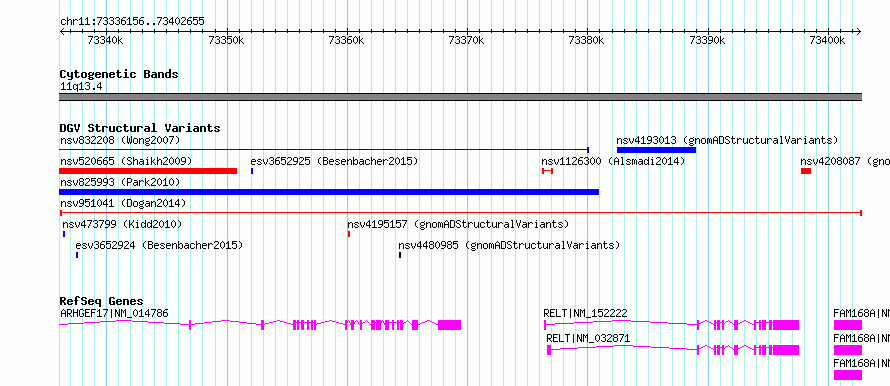Image resolution: width=890 pixels, height=386 pixels.
Task: Click the esv3652924 (Besenbacher2015) label
Action: (x=159, y=245)
